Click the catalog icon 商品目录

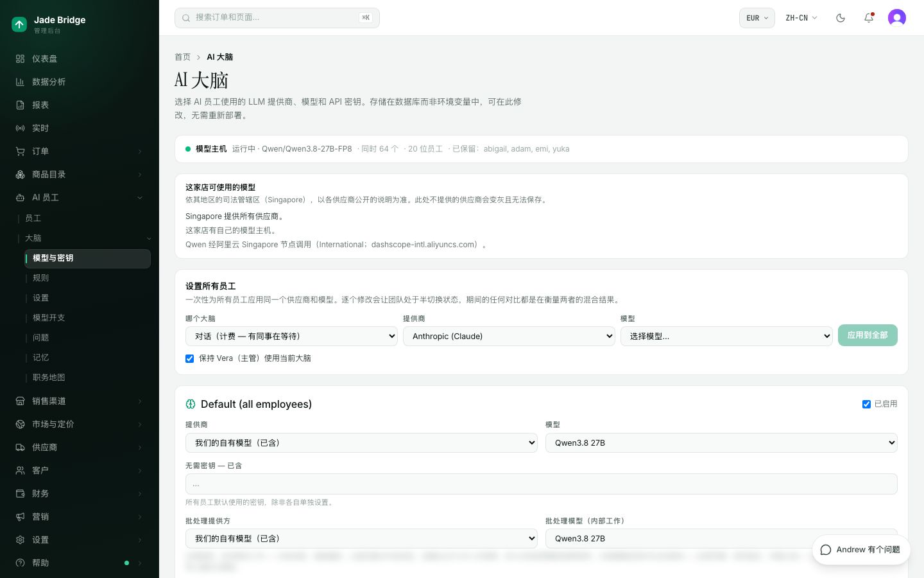20,174
